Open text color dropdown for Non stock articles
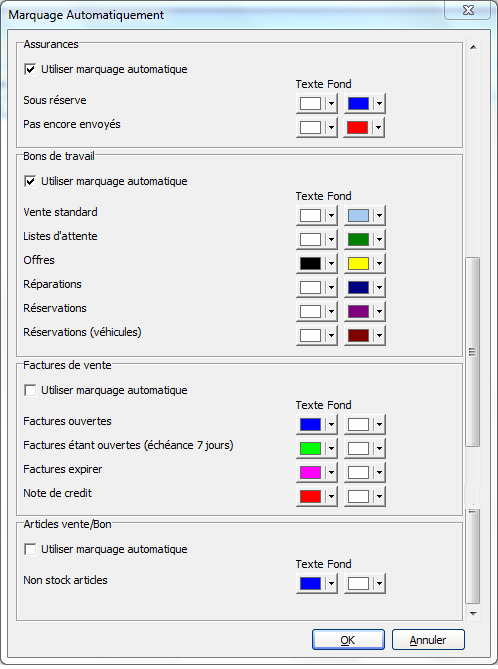The width and height of the screenshot is (498, 669). click(332, 583)
